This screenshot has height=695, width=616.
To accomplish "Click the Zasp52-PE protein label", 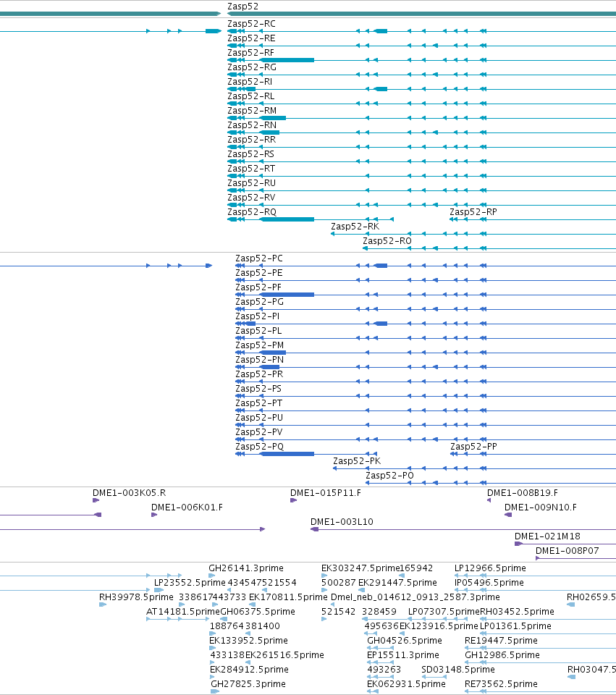I will pyautogui.click(x=259, y=273).
